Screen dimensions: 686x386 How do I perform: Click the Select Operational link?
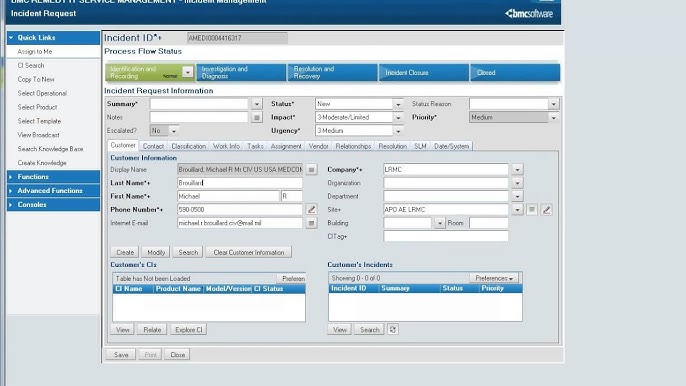[42, 93]
